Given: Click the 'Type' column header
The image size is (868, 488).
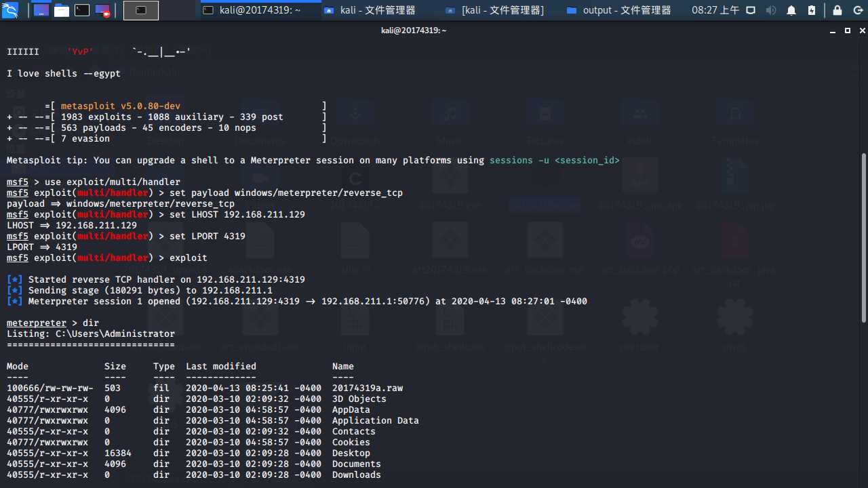Looking at the screenshot, I should pyautogui.click(x=164, y=366).
